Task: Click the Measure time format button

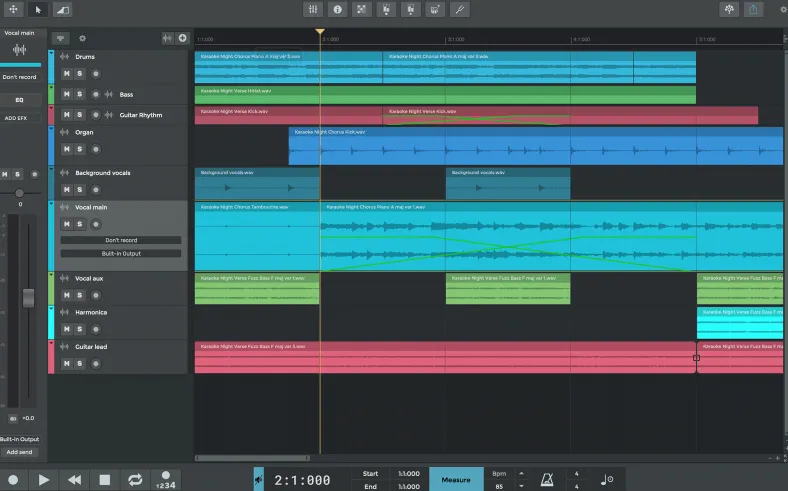Action: (456, 479)
